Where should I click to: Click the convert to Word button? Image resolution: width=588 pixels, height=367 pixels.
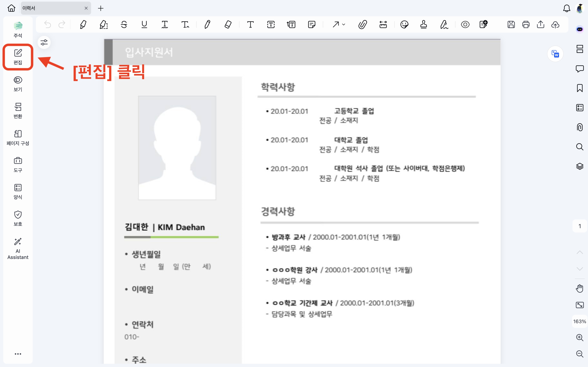555,54
